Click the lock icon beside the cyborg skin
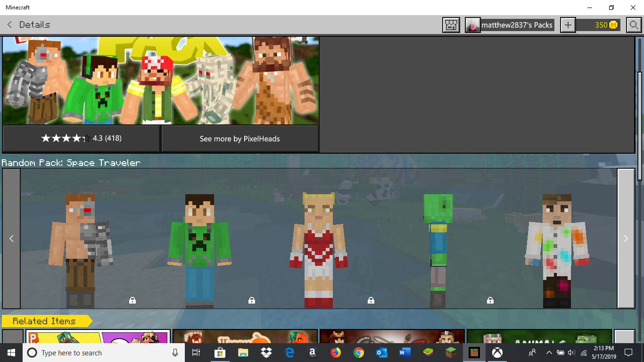Image resolution: width=644 pixels, height=362 pixels. (x=132, y=300)
